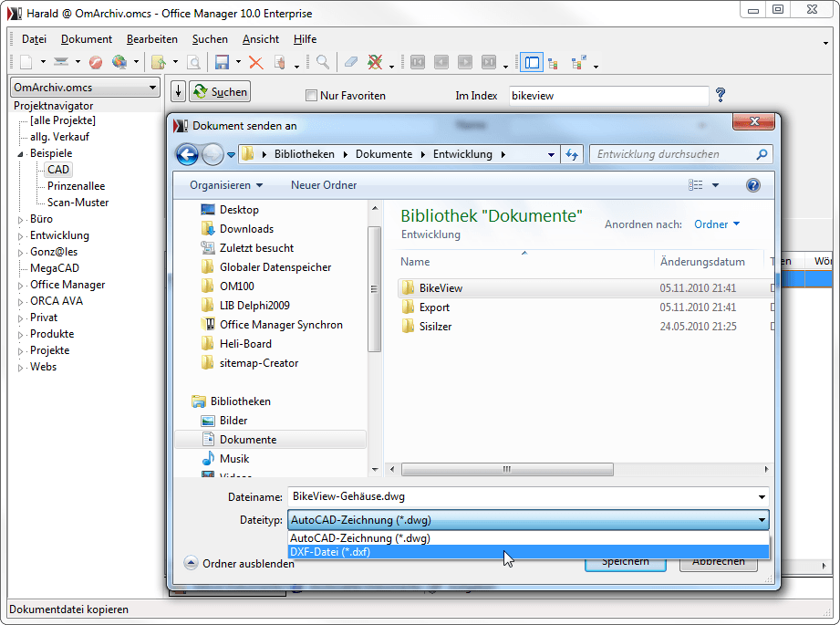
Task: Open the Dateityp combo box
Action: click(528, 520)
